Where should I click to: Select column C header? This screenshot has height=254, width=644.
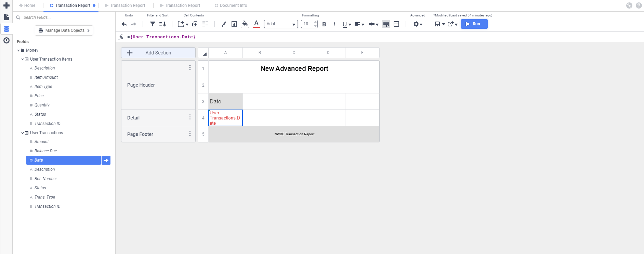click(x=294, y=53)
